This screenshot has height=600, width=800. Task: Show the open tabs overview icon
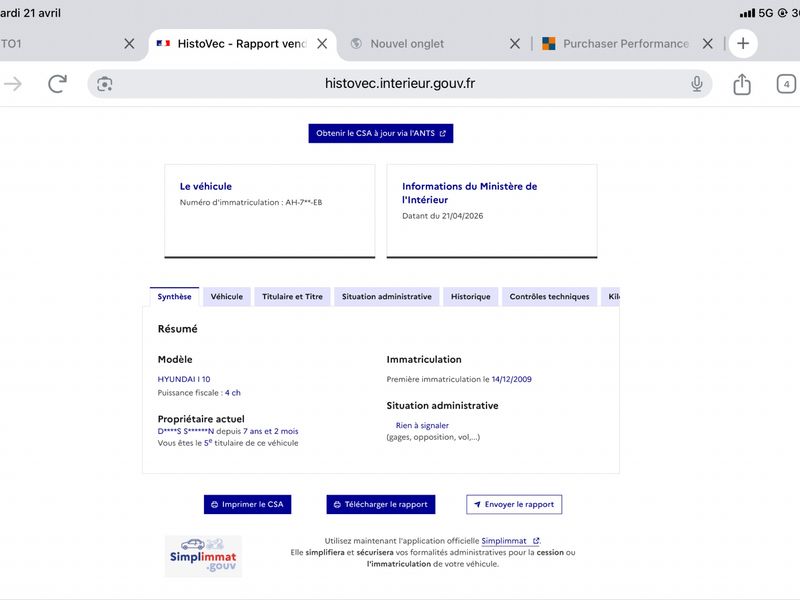(x=786, y=84)
